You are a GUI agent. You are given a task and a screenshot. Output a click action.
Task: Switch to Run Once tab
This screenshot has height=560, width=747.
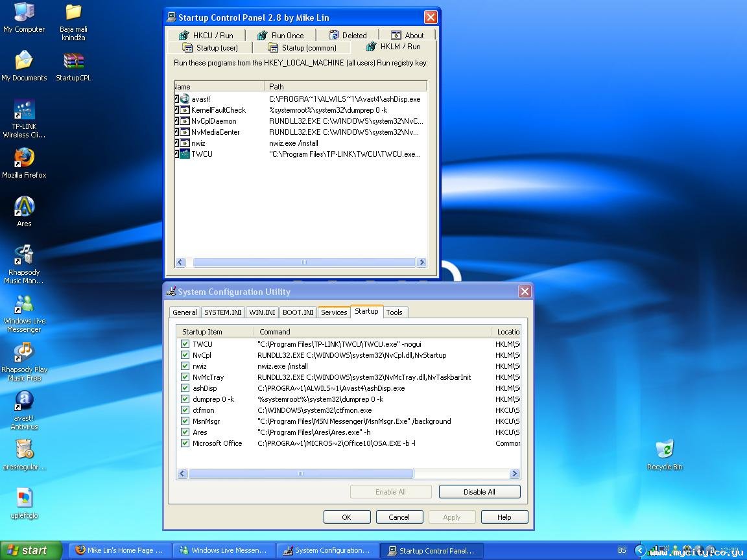(x=281, y=35)
